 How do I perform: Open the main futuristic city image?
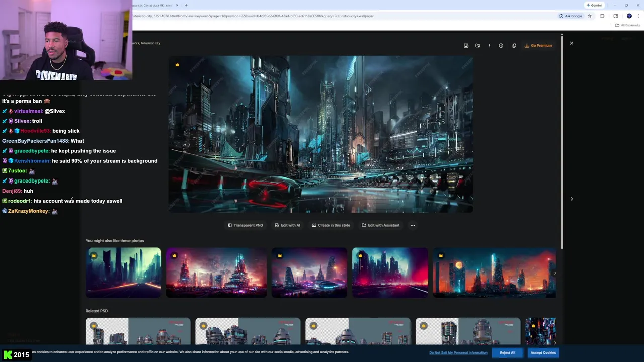(320, 134)
